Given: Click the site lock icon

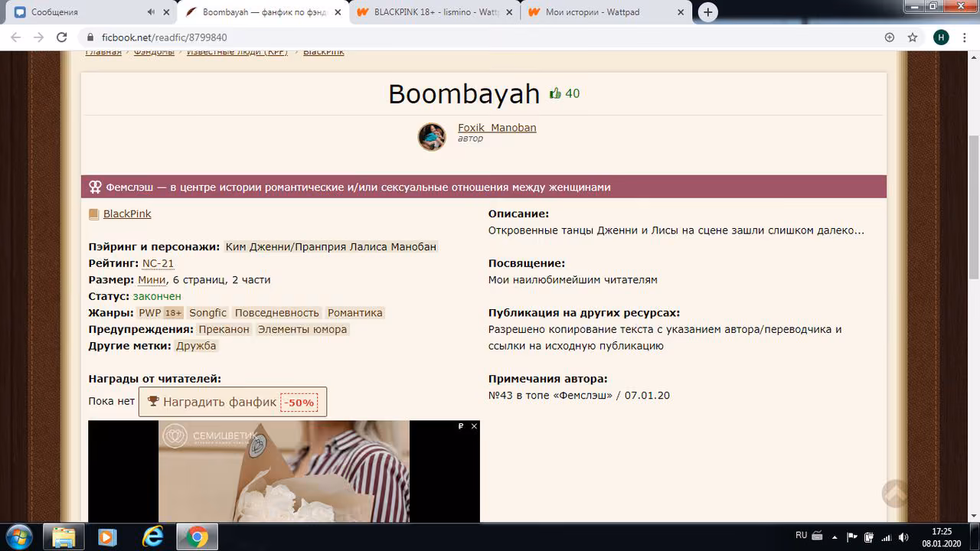Looking at the screenshot, I should (90, 37).
